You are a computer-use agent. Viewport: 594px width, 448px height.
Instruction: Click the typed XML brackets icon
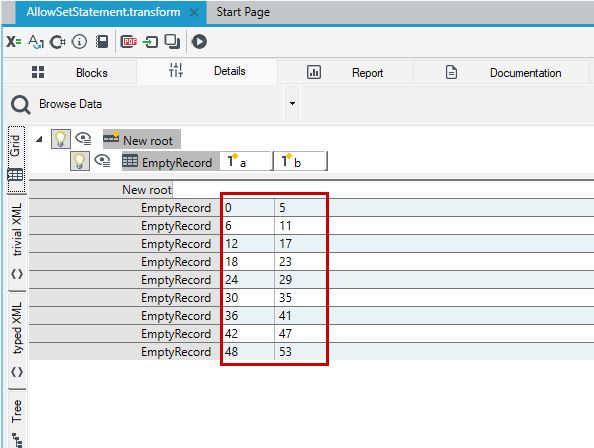pos(17,372)
